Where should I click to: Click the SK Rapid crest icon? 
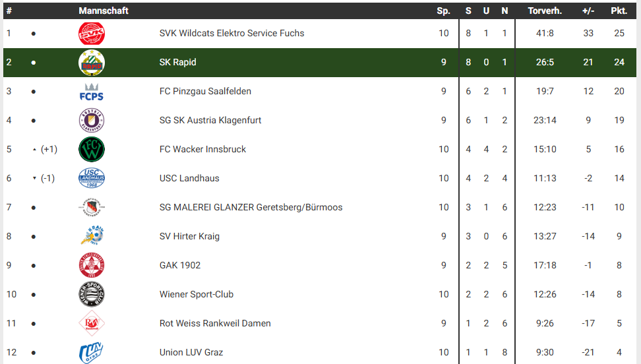(x=91, y=62)
